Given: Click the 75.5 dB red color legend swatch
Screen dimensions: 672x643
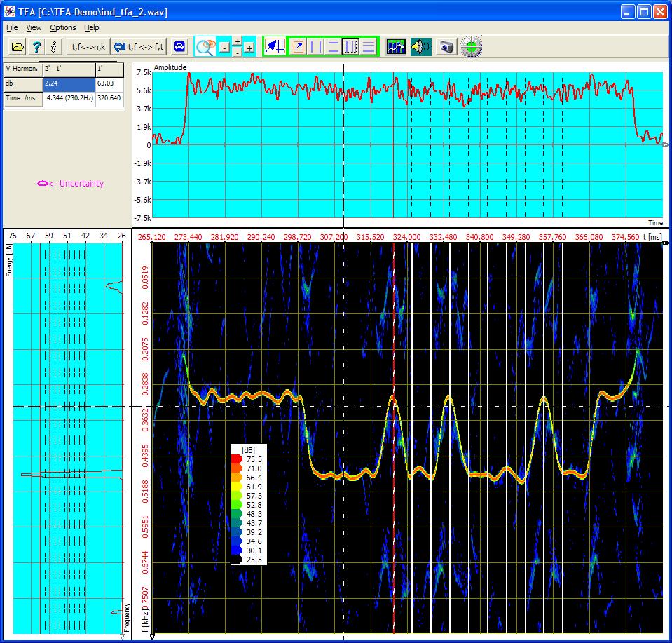Looking at the screenshot, I should pos(237,459).
